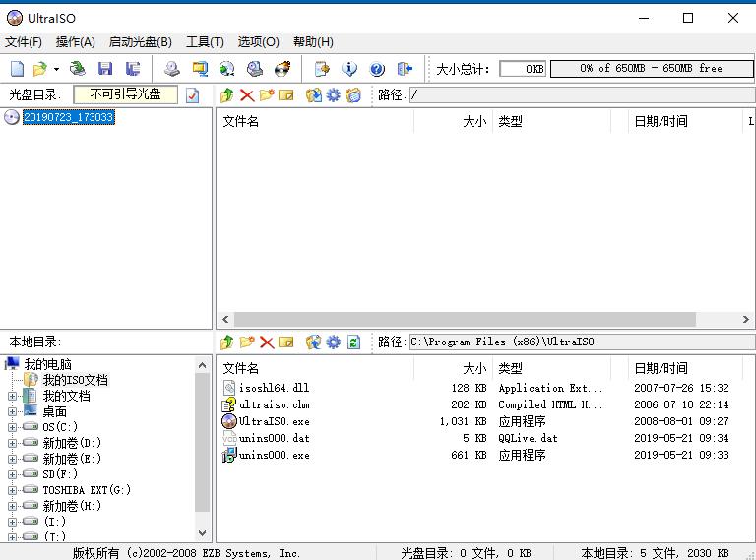Show image info via the 'i' icon
This screenshot has height=560, width=756.
[349, 69]
